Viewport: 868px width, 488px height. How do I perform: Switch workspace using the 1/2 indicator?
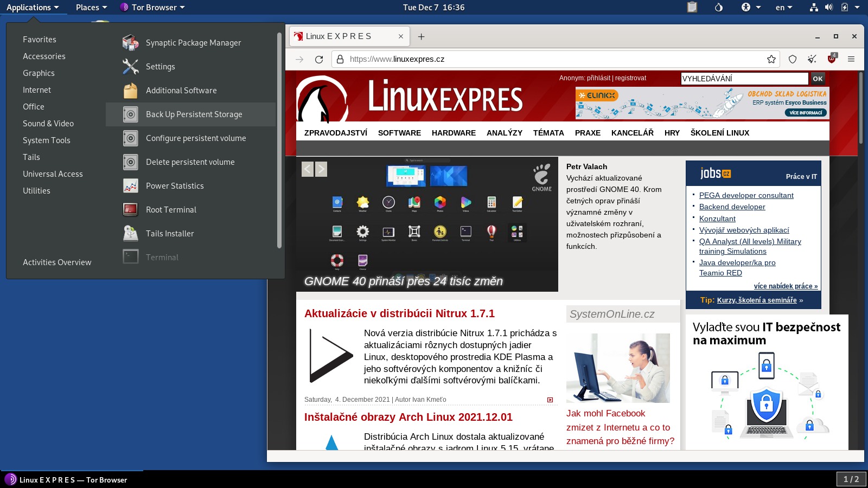click(x=851, y=479)
